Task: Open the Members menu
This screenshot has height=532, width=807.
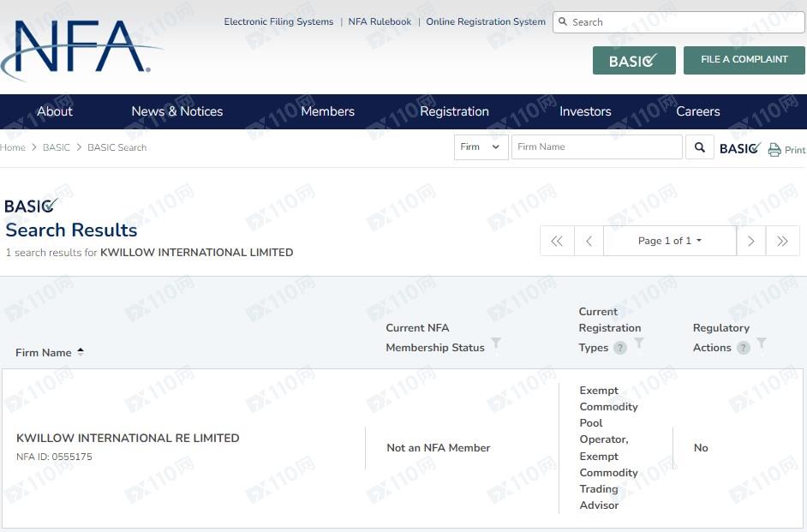Action: tap(327, 111)
